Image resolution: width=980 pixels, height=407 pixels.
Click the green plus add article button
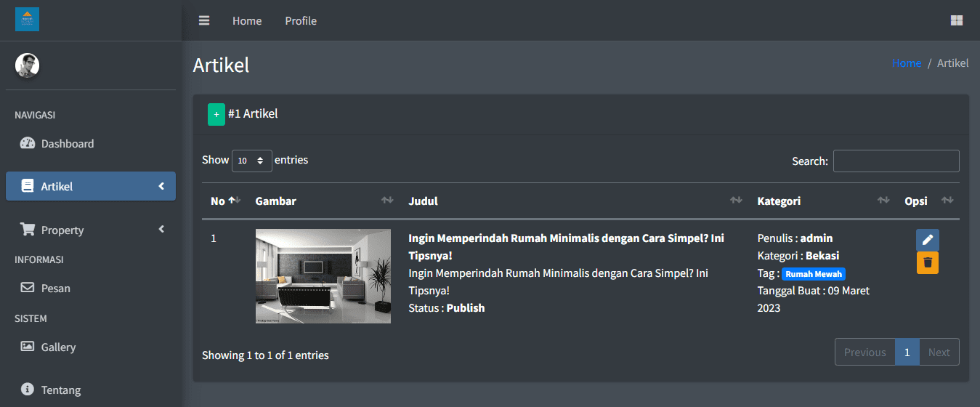(216, 114)
